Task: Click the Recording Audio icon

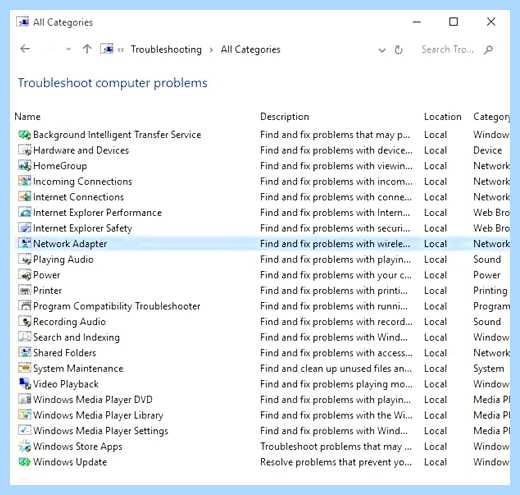Action: click(x=24, y=322)
